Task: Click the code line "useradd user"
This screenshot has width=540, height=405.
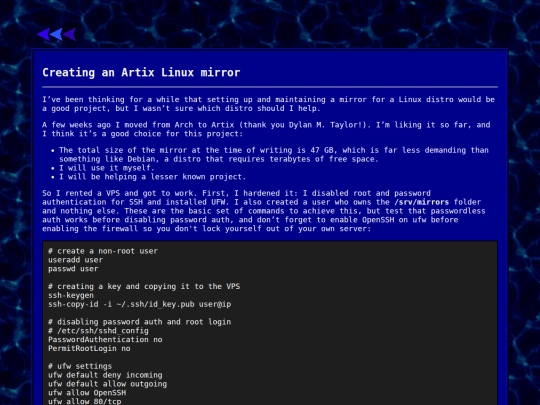Action: point(75,260)
